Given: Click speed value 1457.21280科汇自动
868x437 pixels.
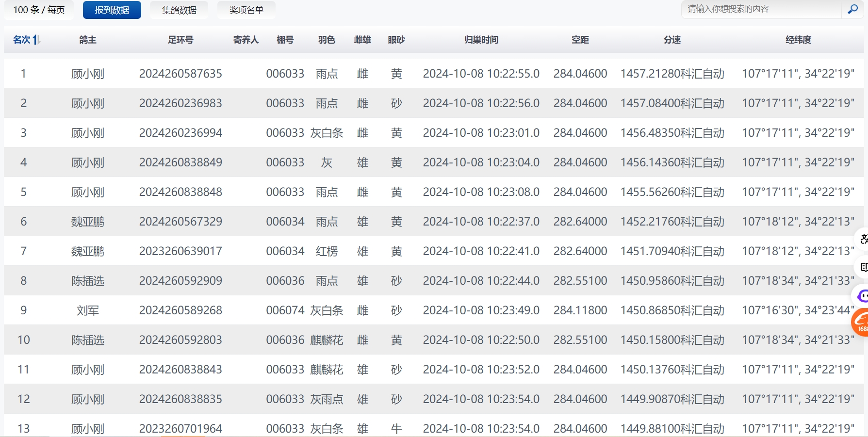Looking at the screenshot, I should 672,74.
